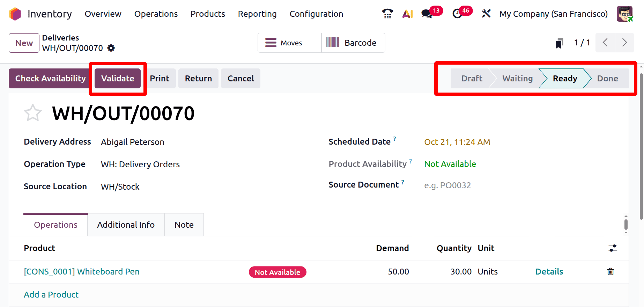644x307 pixels.
Task: Toggle the favorite star for WH/OUT/00070
Action: [x=32, y=113]
